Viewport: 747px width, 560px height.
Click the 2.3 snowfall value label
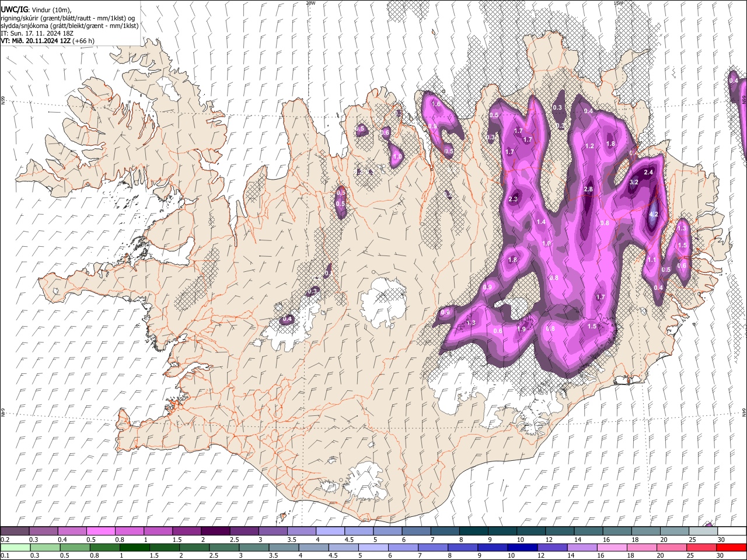pyautogui.click(x=514, y=199)
